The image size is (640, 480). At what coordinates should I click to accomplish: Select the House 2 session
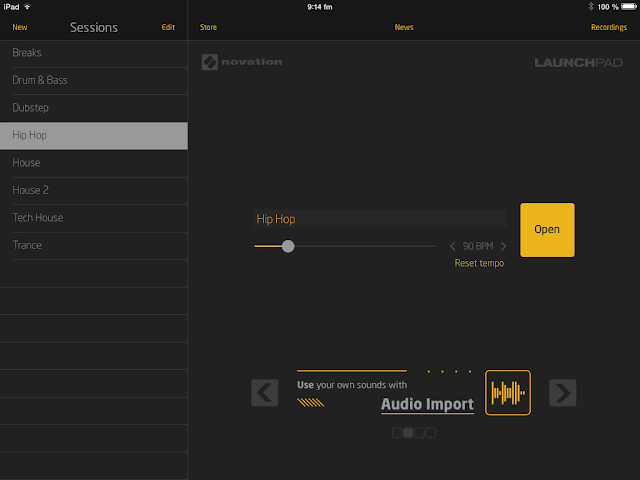click(x=94, y=190)
